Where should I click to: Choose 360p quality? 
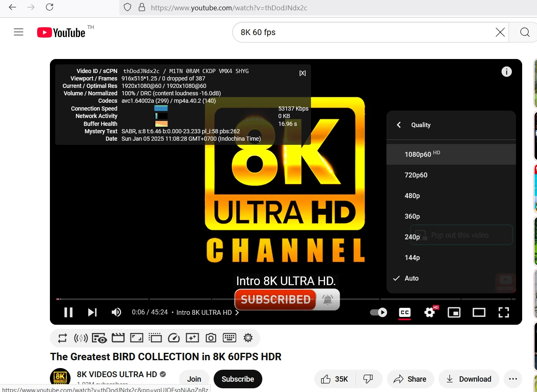pyautogui.click(x=451, y=216)
